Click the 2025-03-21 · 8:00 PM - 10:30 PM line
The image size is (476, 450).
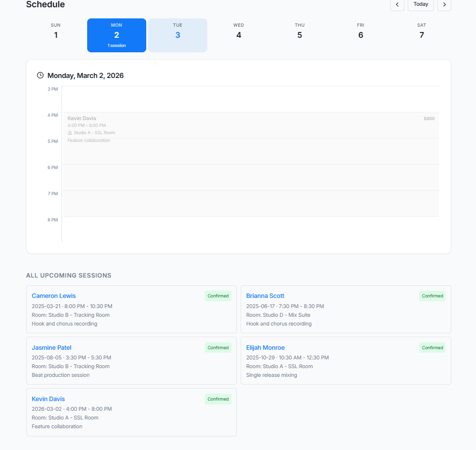72,306
